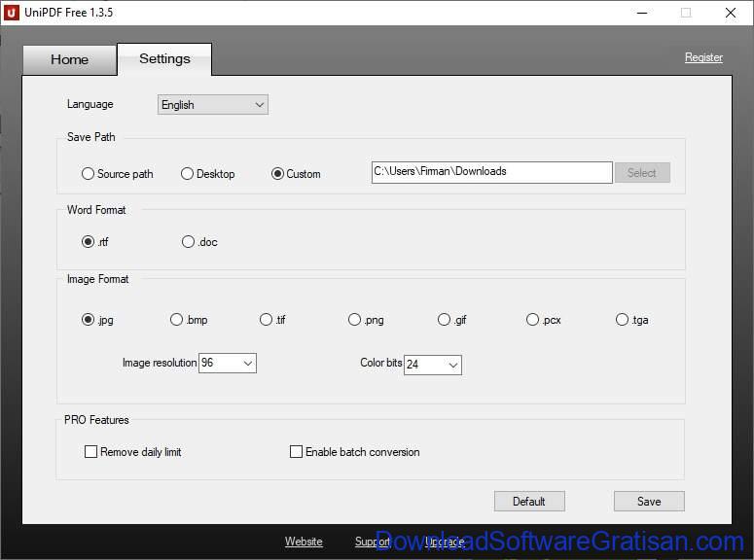Click the Upgrade link in footer
The width and height of the screenshot is (754, 560).
coord(445,542)
